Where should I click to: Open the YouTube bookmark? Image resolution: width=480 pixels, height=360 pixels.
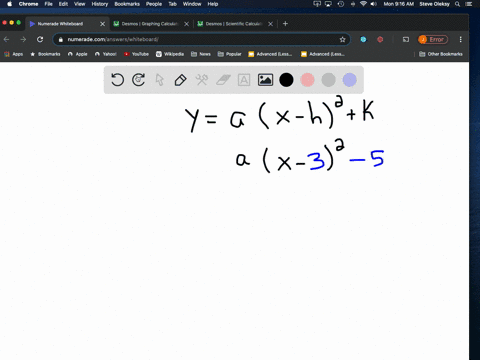tap(136, 54)
